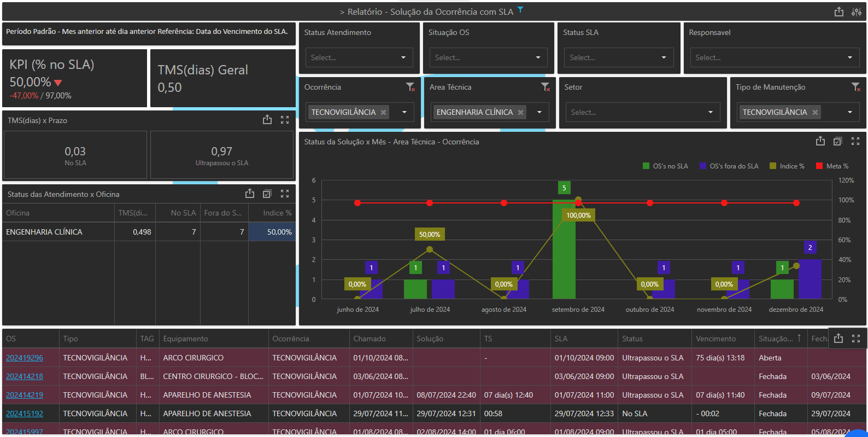Toggle selection checkbox icon on Status chart
Screen dimensions: 868x437
[837, 142]
